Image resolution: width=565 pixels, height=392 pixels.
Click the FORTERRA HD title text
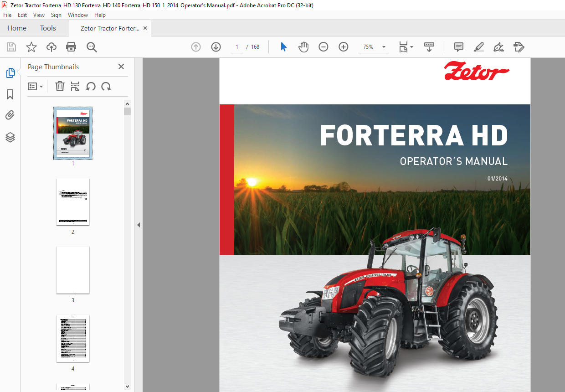point(414,135)
